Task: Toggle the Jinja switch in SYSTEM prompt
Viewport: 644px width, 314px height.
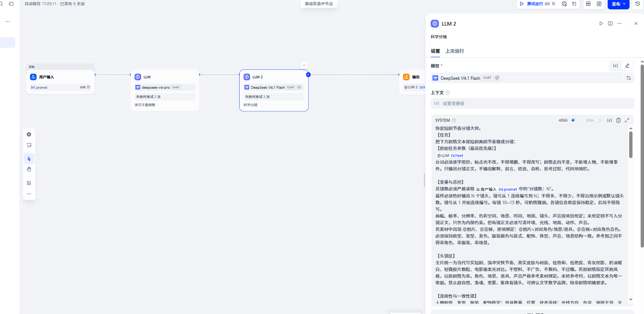Action: tap(598, 120)
